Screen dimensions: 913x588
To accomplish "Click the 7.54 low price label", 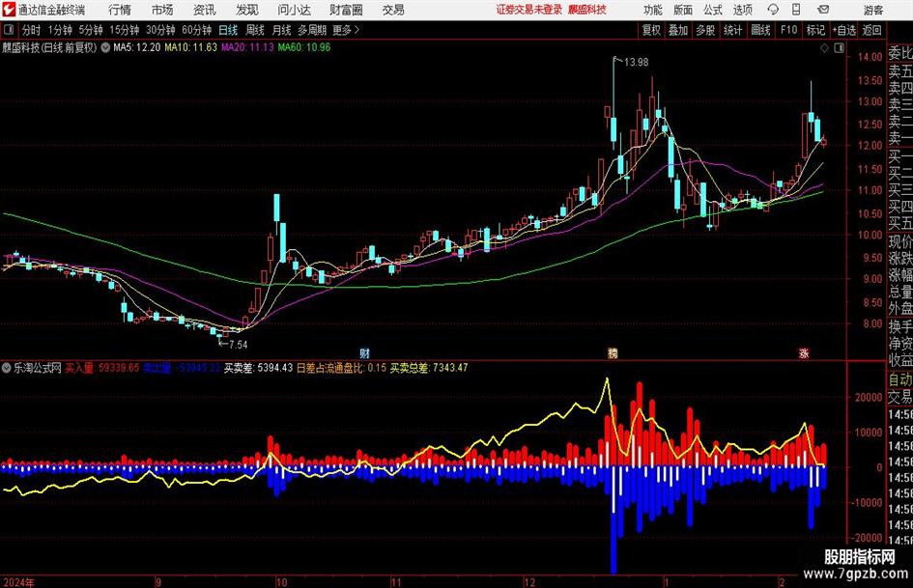I will (238, 345).
